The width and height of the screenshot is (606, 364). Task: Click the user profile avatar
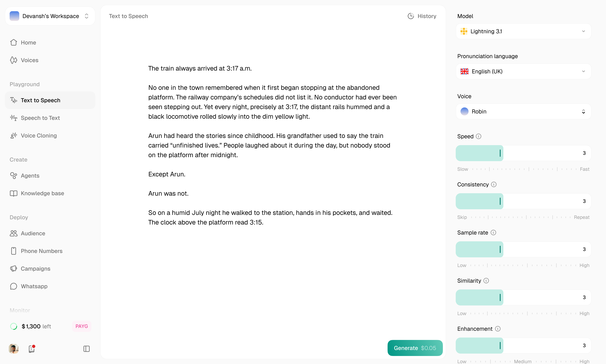point(13,349)
